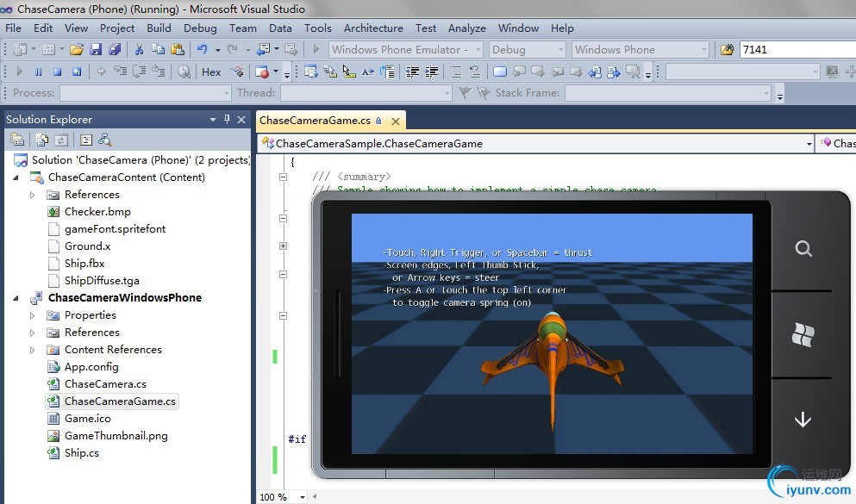Click the find text box containing 7141
Image resolution: width=856 pixels, height=504 pixels.
click(x=793, y=50)
